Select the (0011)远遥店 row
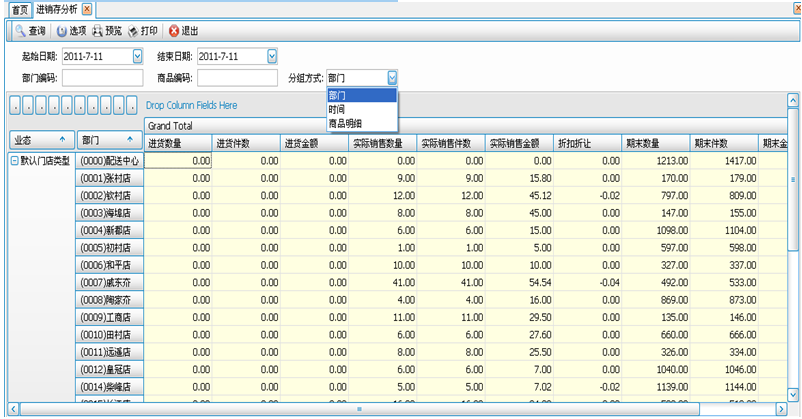Screen dimensions: 802x419 (109, 352)
